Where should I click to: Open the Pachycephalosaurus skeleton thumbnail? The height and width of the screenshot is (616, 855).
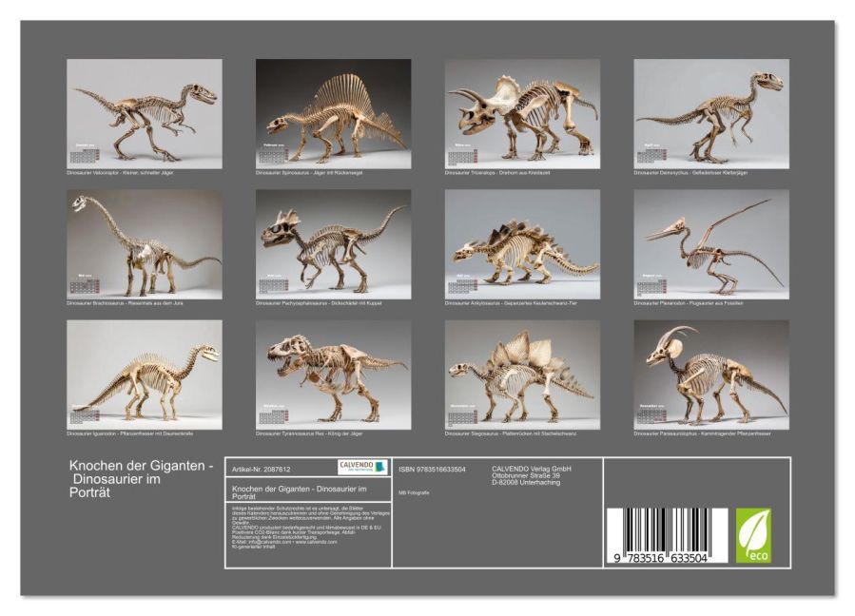pyautogui.click(x=333, y=244)
